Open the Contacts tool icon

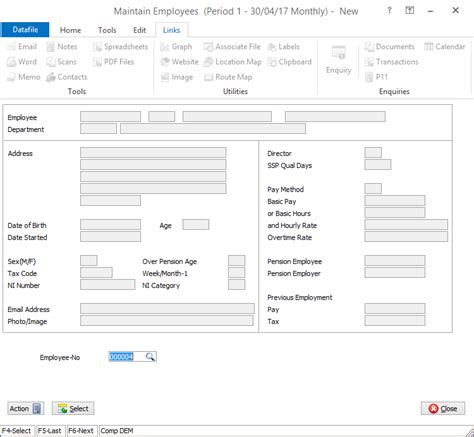[51, 77]
